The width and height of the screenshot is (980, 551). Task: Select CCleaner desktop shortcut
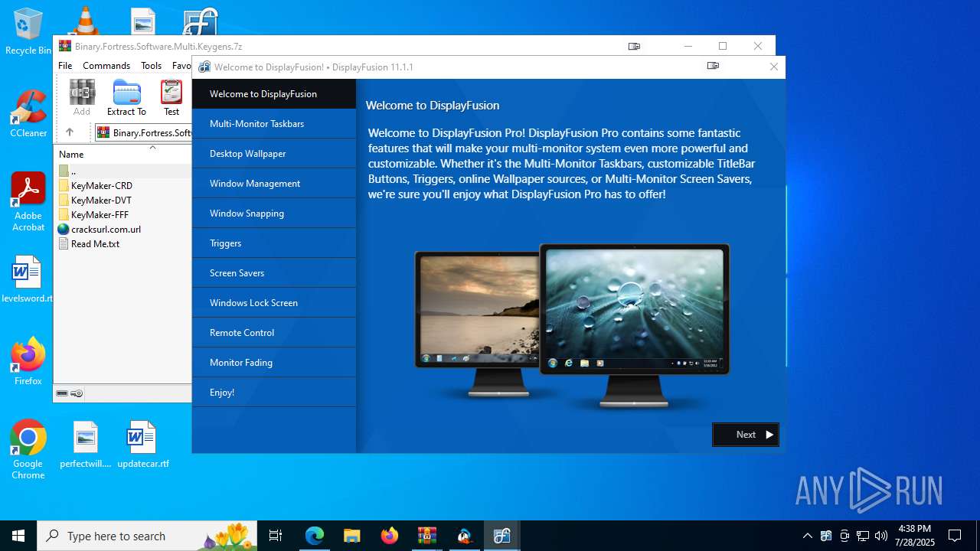(x=28, y=113)
